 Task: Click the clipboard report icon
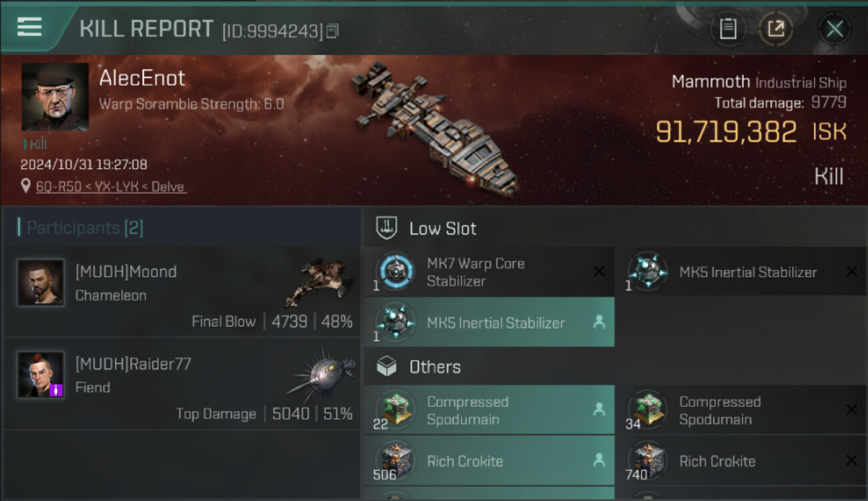[x=728, y=29]
